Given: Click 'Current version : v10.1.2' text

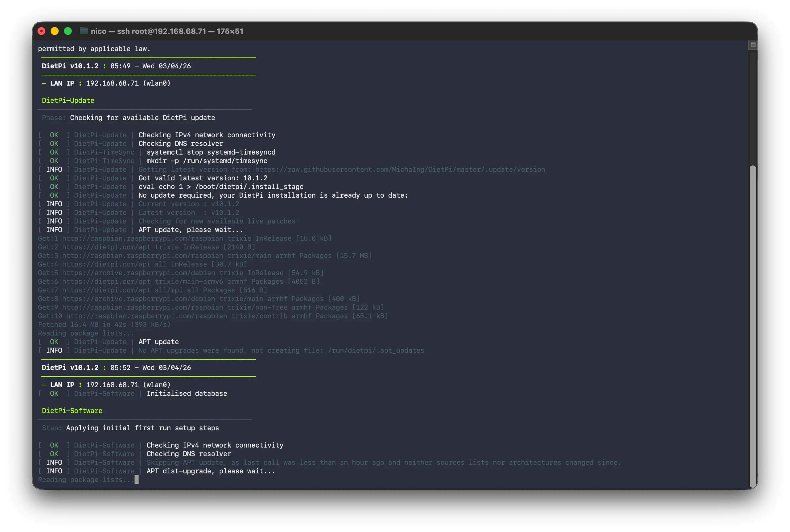Looking at the screenshot, I should coord(189,204).
